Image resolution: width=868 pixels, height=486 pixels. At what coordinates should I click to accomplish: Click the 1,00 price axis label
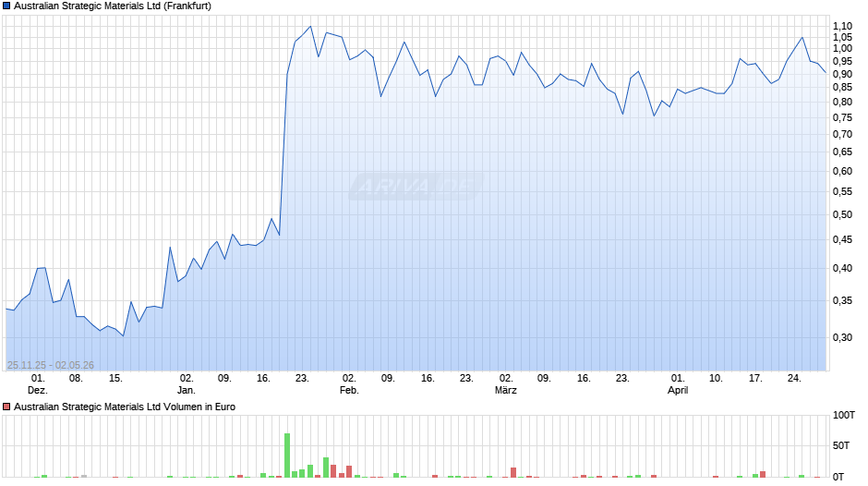coord(842,48)
